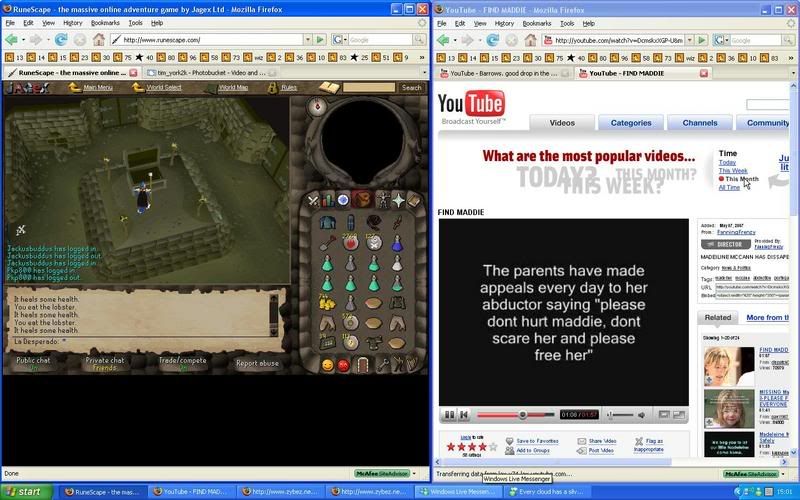Open address bar history dropdown in RuneScape window
The height and width of the screenshot is (500, 800).
[x=307, y=39]
